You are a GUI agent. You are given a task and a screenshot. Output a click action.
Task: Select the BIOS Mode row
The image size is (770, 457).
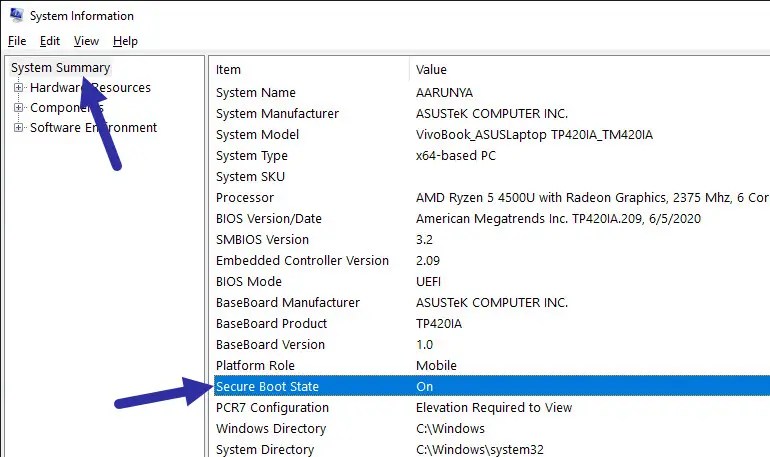point(492,281)
